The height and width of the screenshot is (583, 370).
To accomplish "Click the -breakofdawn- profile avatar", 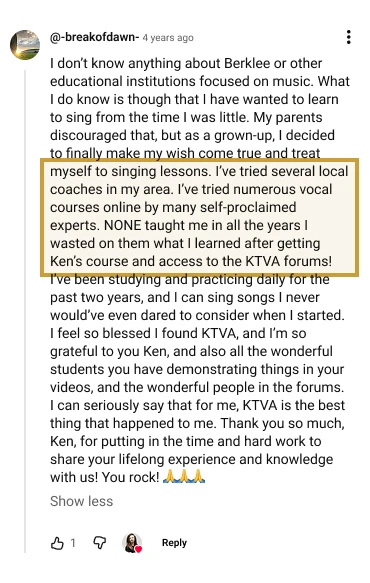I will tap(25, 45).
